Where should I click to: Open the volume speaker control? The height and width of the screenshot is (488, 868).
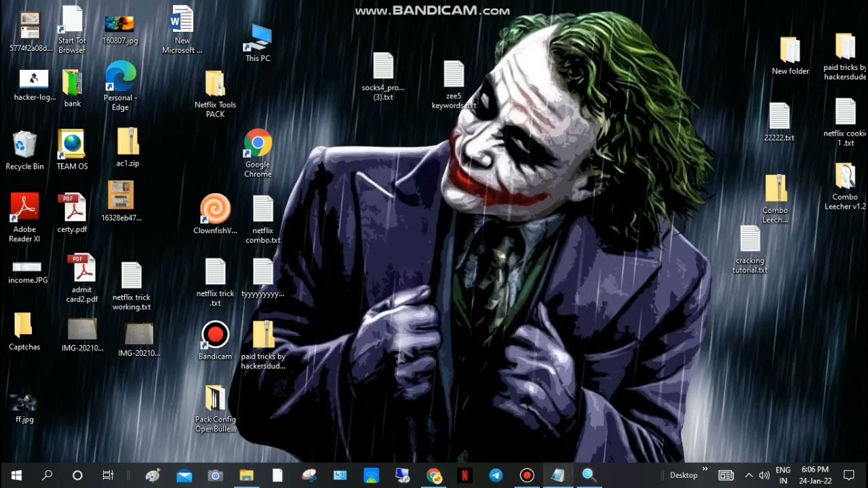tap(764, 475)
